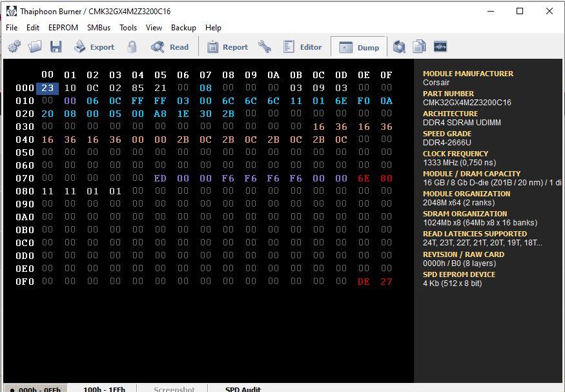Select byte 30 in row 020
This screenshot has width=565, height=392.
206,114
